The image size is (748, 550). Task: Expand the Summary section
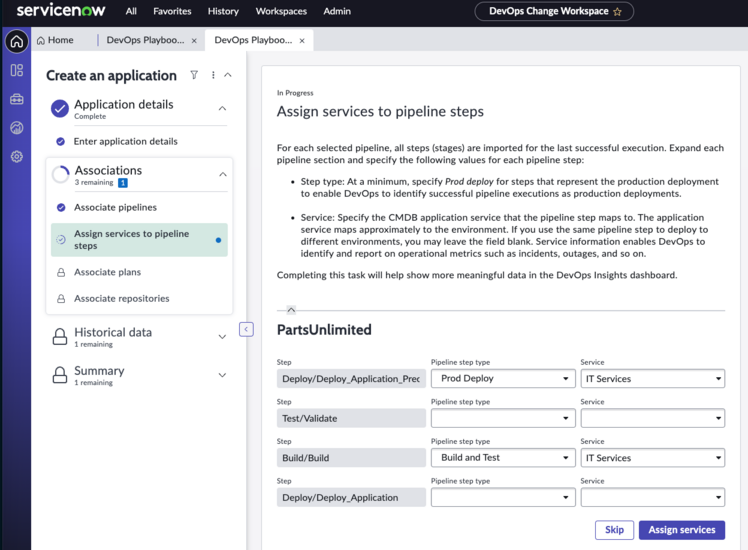(222, 375)
